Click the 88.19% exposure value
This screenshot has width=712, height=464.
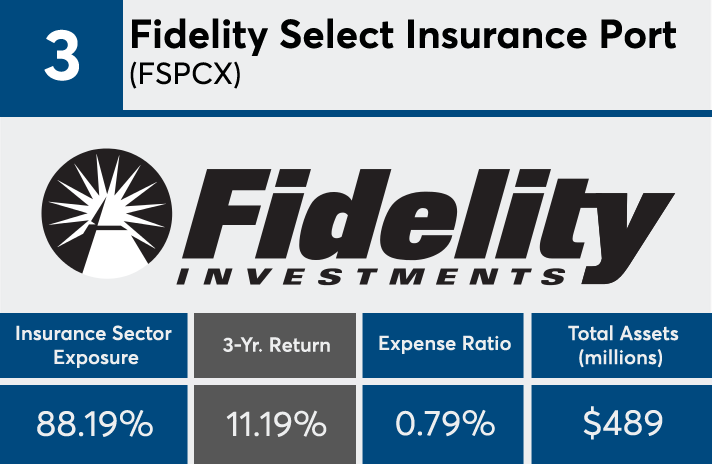click(x=94, y=424)
